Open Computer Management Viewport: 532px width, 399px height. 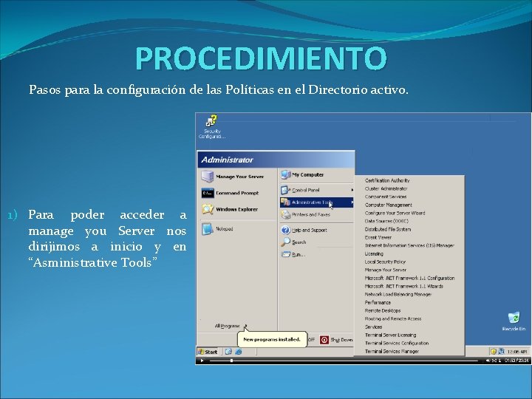tap(388, 205)
